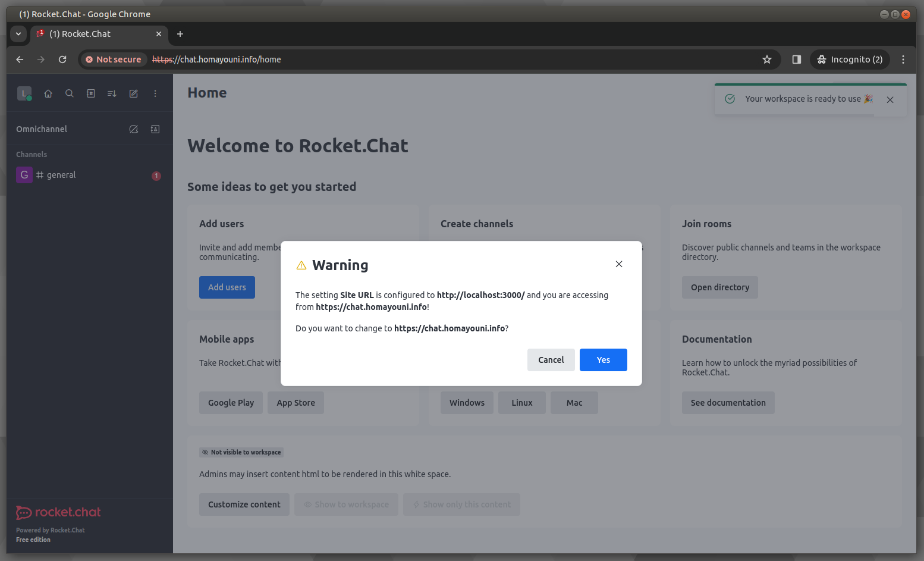This screenshot has height=561, width=924.
Task: Close the Rocket.Chat browser tab
Action: pyautogui.click(x=159, y=34)
